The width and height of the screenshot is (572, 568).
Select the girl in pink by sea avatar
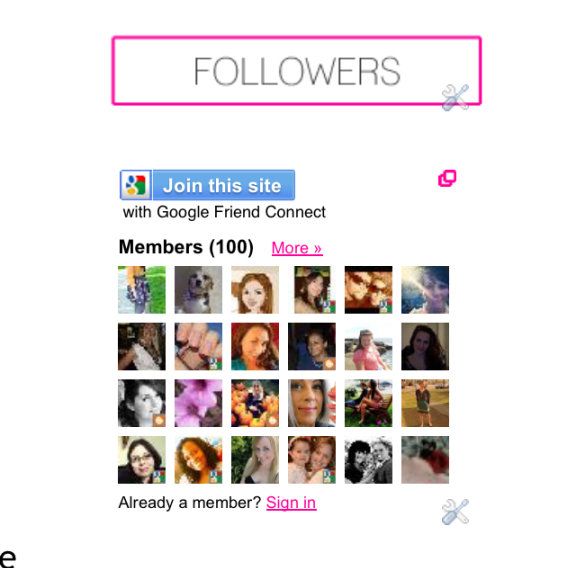(368, 346)
